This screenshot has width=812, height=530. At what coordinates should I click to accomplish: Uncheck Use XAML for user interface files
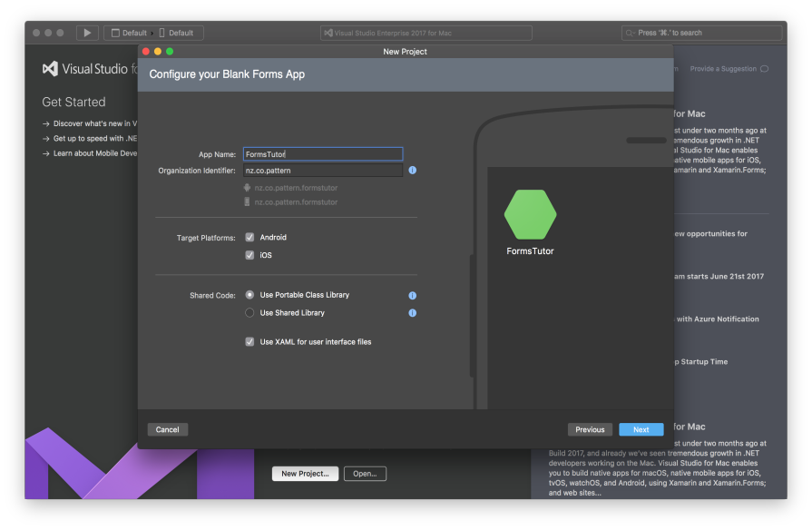point(249,342)
